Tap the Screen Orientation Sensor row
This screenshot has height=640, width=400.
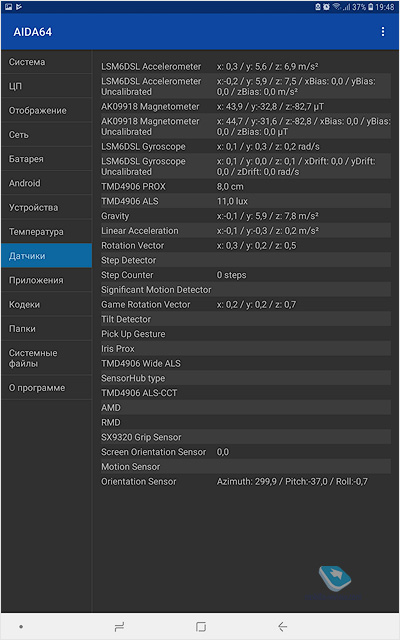[246, 452]
